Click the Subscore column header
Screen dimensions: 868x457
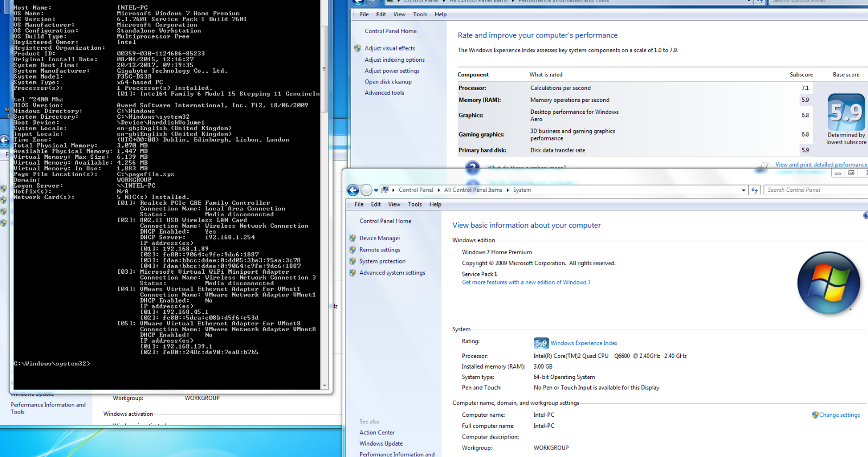click(x=801, y=75)
